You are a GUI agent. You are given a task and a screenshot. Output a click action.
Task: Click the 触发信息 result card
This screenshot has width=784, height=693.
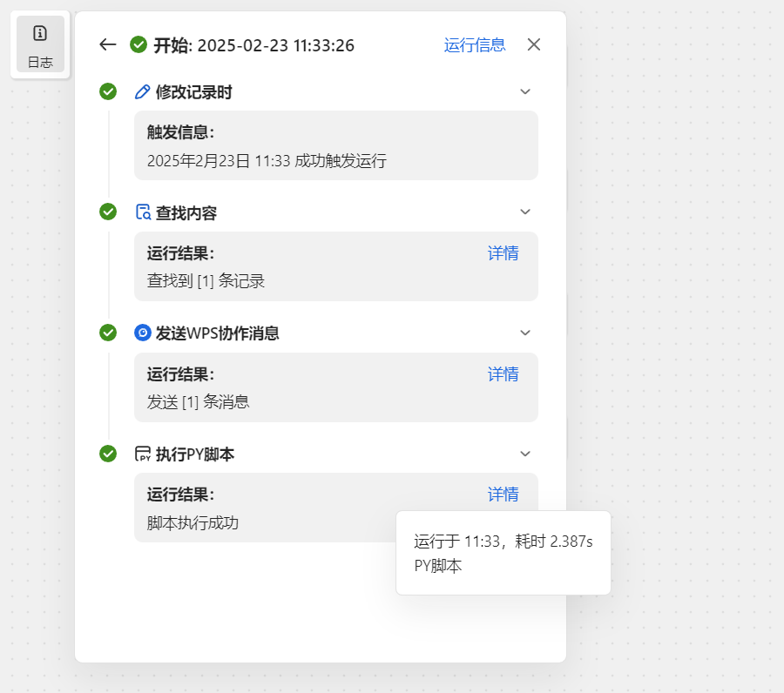click(336, 145)
